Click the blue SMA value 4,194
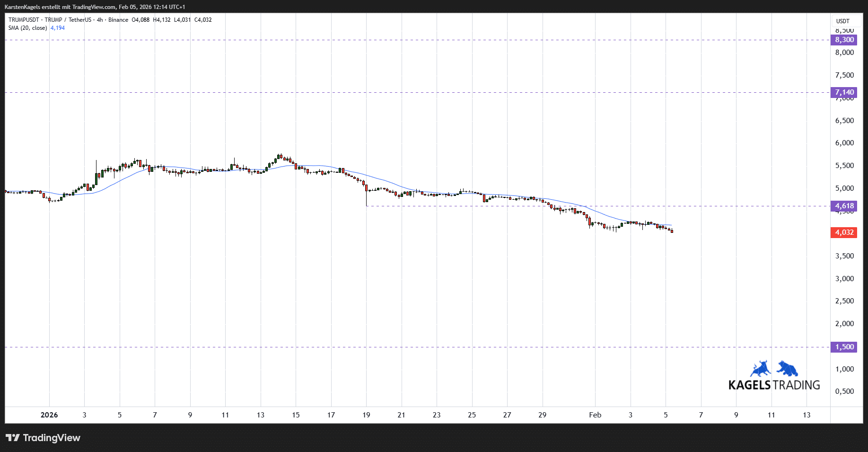This screenshot has height=452, width=868. (x=58, y=28)
